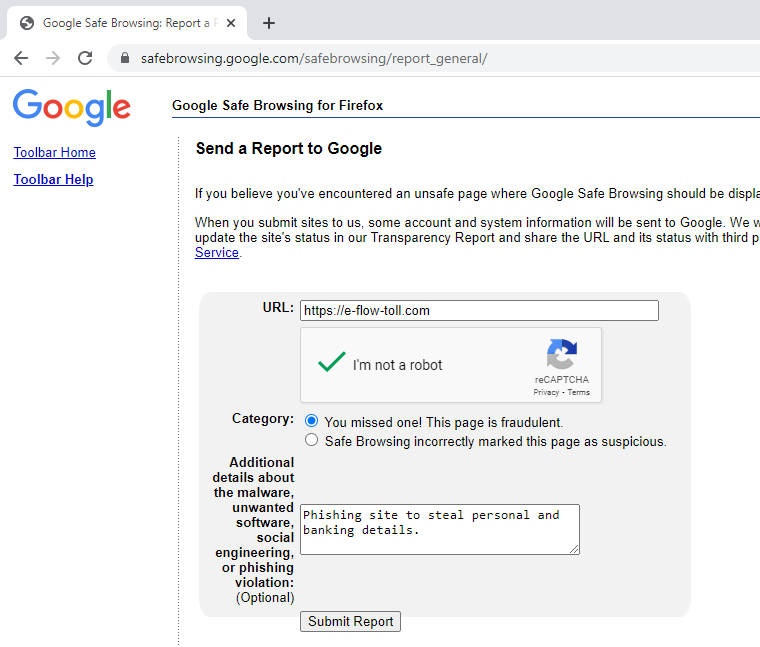Viewport: 760px width, 647px height.
Task: Click the 'Category:' label
Action: coord(263,418)
